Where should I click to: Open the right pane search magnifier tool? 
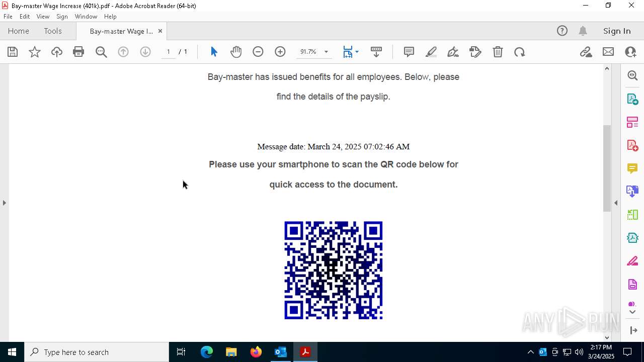(632, 75)
